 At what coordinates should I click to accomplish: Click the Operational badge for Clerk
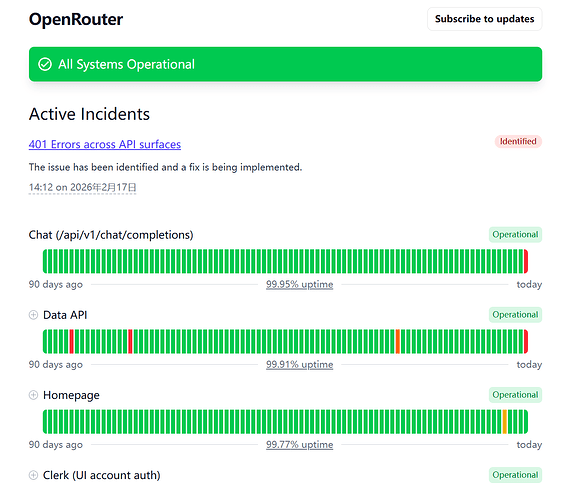[x=515, y=475]
